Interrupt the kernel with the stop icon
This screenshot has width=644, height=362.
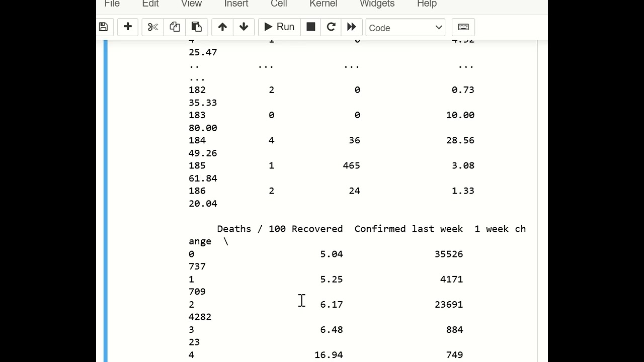click(311, 27)
